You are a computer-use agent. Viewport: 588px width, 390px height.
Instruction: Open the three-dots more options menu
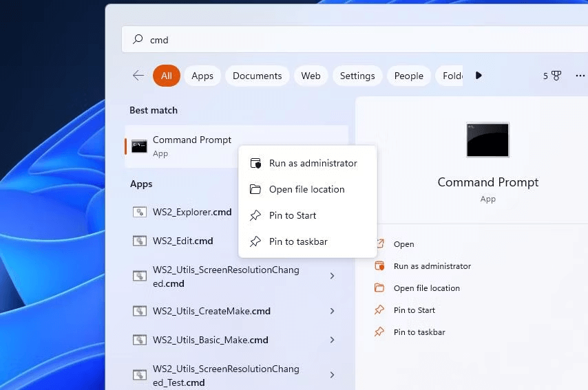coord(580,76)
